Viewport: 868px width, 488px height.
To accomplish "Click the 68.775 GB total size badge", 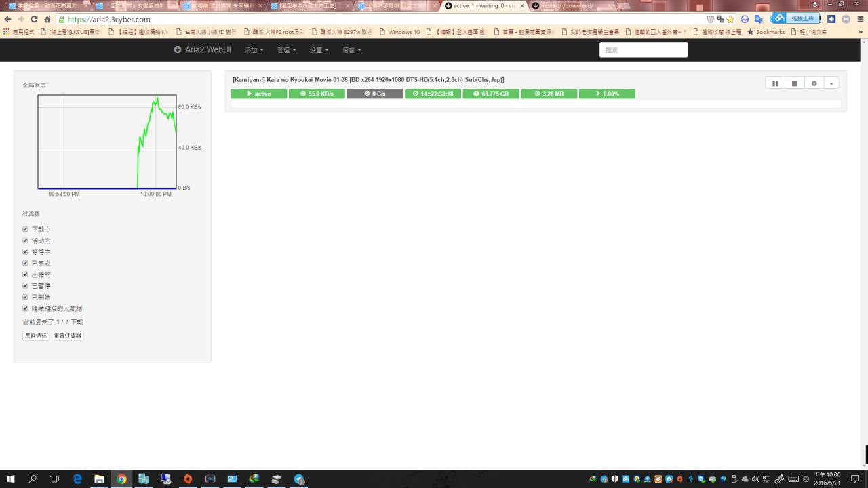I will pos(491,94).
